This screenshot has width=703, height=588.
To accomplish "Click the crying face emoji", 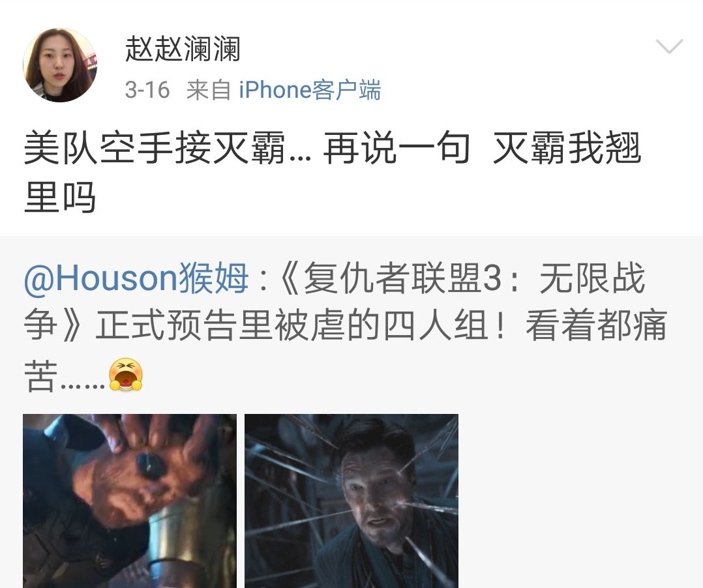I will click(x=126, y=375).
